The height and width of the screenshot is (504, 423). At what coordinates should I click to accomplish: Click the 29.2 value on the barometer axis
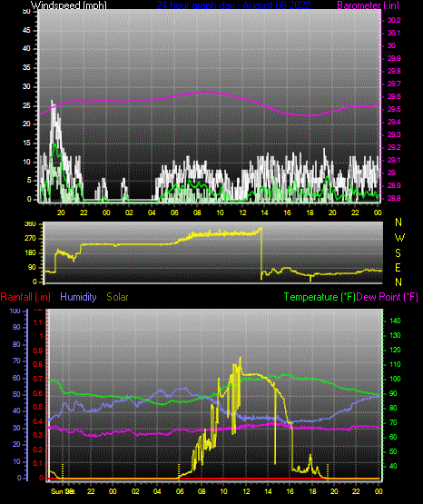(394, 147)
